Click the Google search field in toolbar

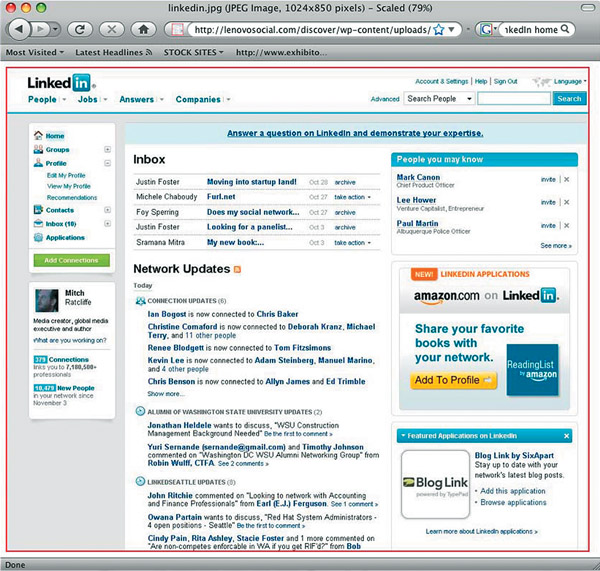coord(531,29)
